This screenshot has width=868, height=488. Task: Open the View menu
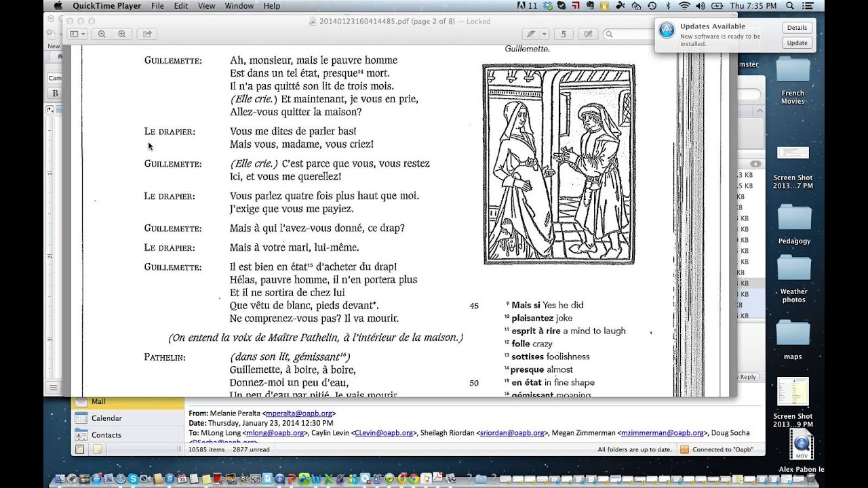coord(206,5)
